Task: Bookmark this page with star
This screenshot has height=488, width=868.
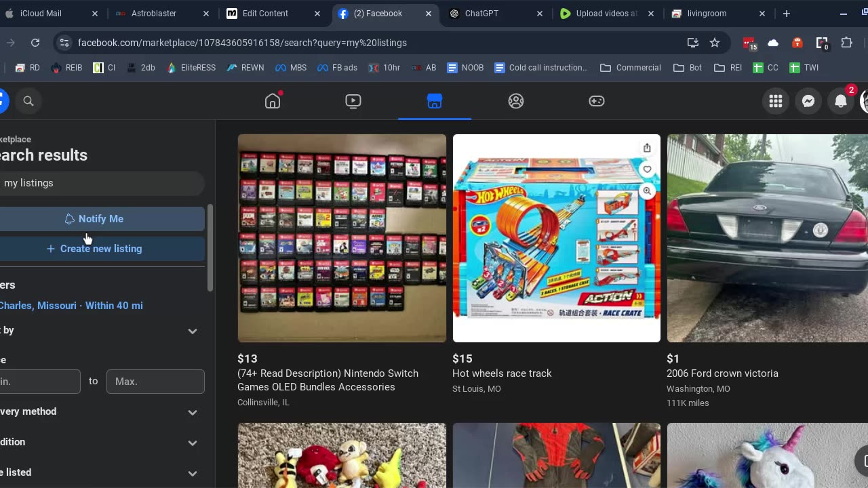Action: coord(715,43)
